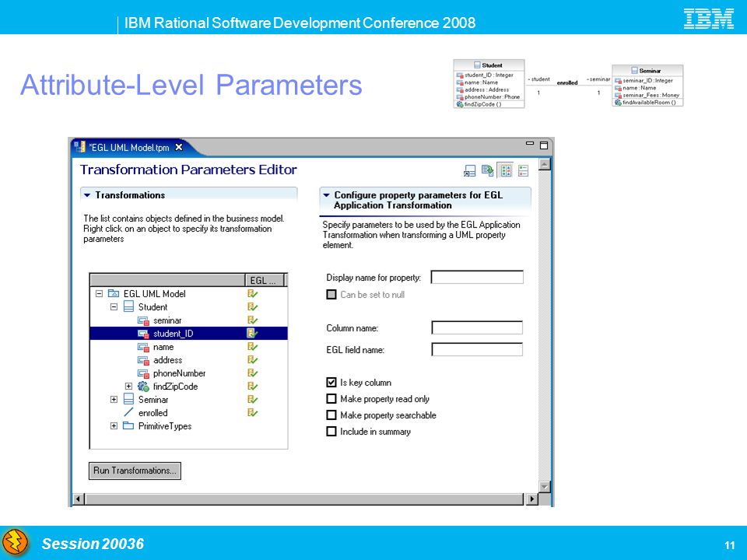747x560 pixels.
Task: Click the shortcut-arrow toolbar icon in the editor
Action: (469, 170)
